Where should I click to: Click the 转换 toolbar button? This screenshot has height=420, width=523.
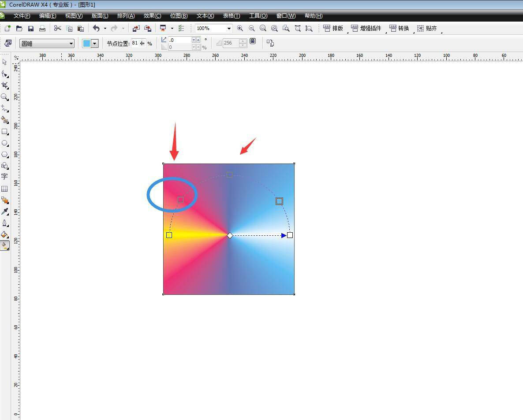click(400, 28)
